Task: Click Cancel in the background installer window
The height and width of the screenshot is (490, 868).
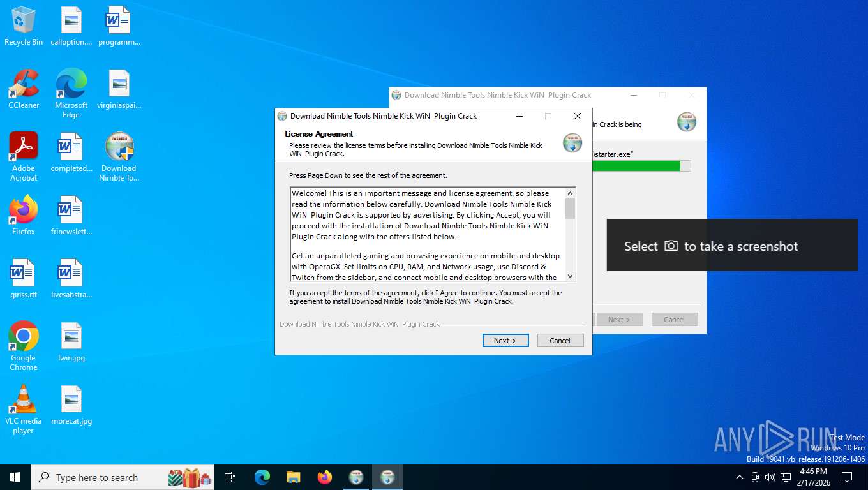Action: coord(675,319)
